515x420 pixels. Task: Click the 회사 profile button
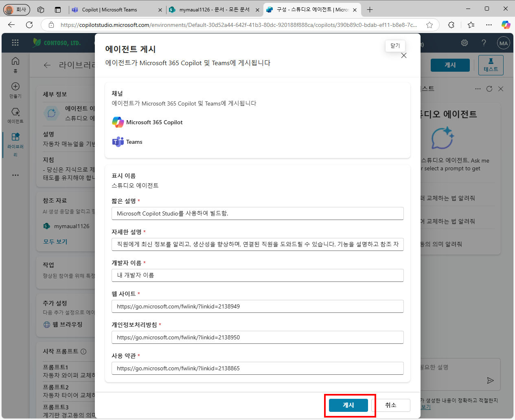pyautogui.click(x=17, y=9)
